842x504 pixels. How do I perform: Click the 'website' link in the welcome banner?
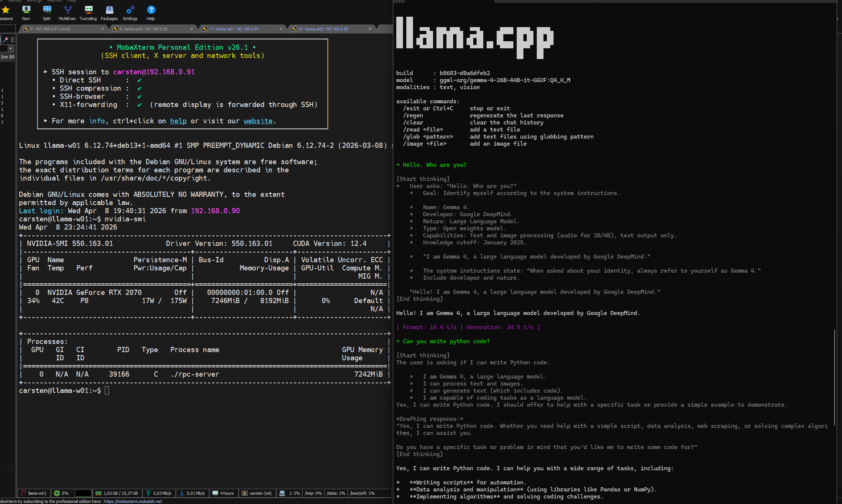point(258,121)
